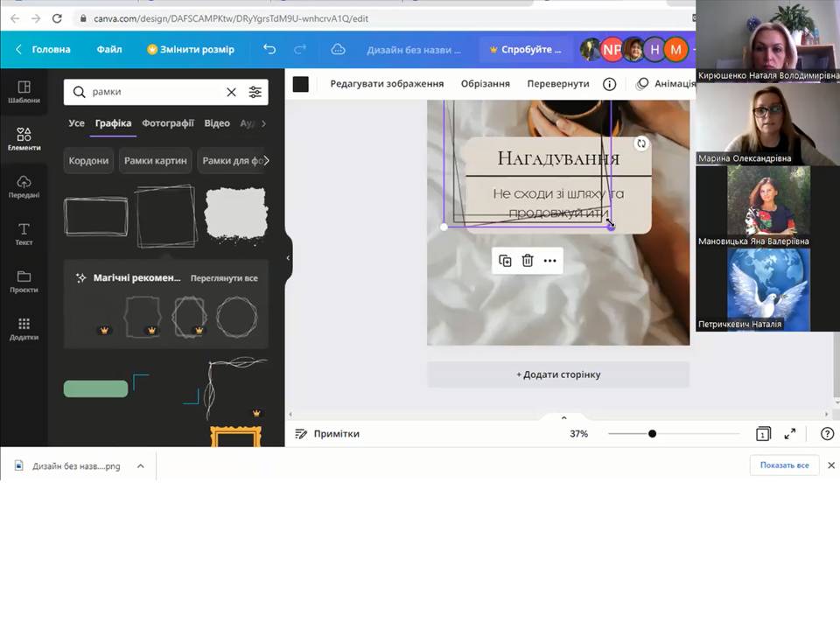Click the undo arrow
Image resolution: width=840 pixels, height=630 pixels.
tap(269, 49)
